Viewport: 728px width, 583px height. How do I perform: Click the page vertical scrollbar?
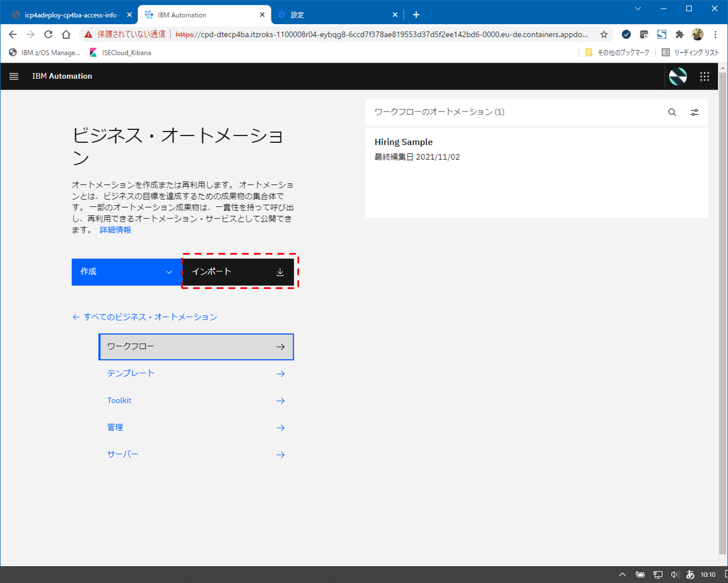click(723, 313)
